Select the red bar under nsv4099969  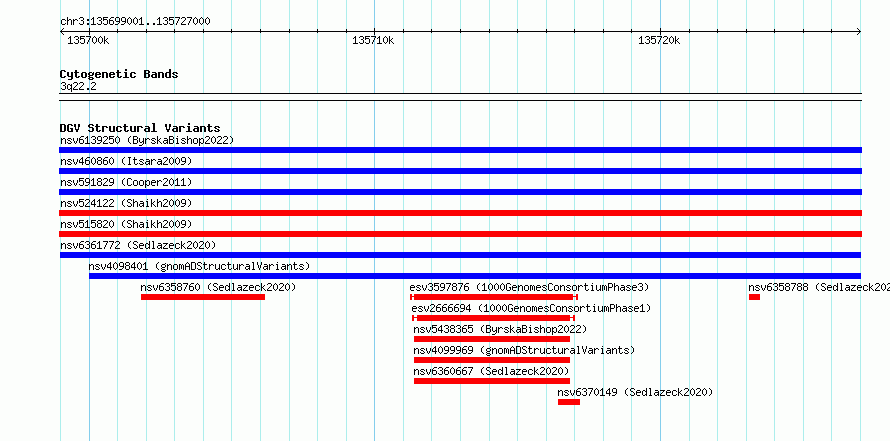pos(492,360)
